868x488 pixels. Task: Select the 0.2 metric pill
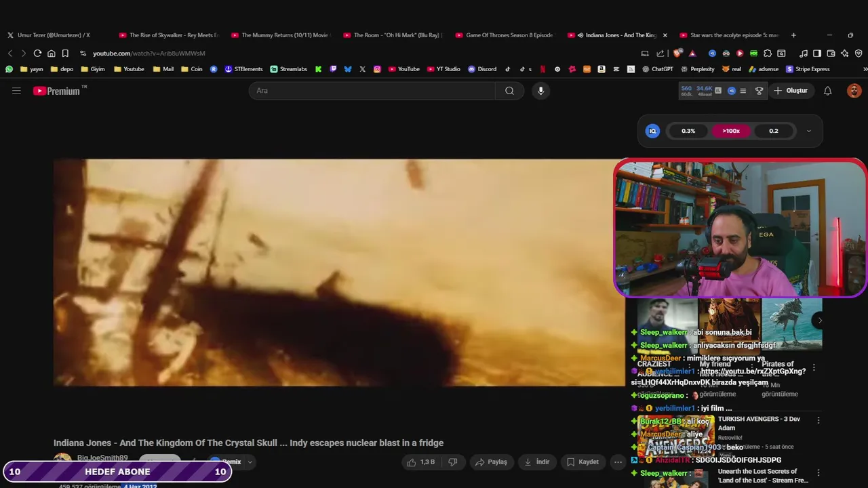pyautogui.click(x=774, y=131)
